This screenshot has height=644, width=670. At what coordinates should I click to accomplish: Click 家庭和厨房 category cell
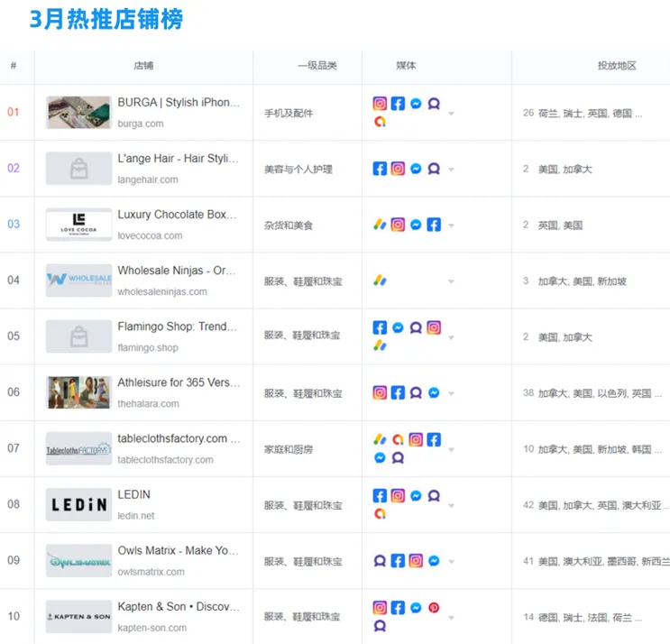click(x=289, y=449)
